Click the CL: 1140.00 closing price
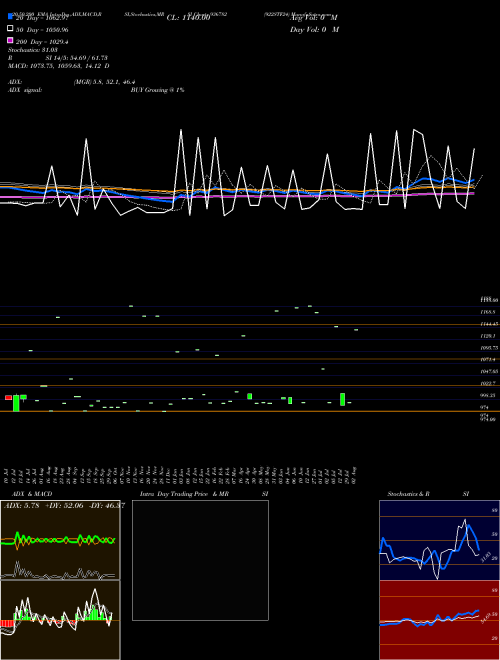Image resolution: width=500 pixels, height=660 pixels. [x=188, y=18]
